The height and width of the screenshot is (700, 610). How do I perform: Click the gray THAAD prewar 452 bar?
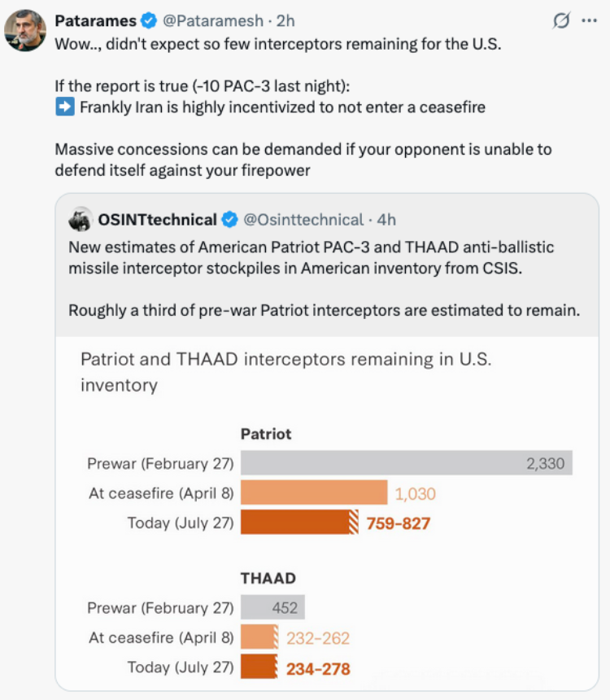[x=272, y=607]
